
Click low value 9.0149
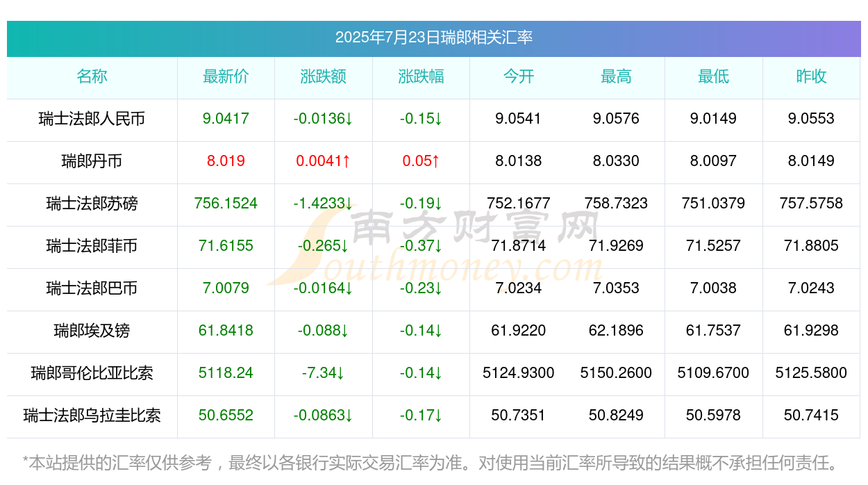coord(714,119)
